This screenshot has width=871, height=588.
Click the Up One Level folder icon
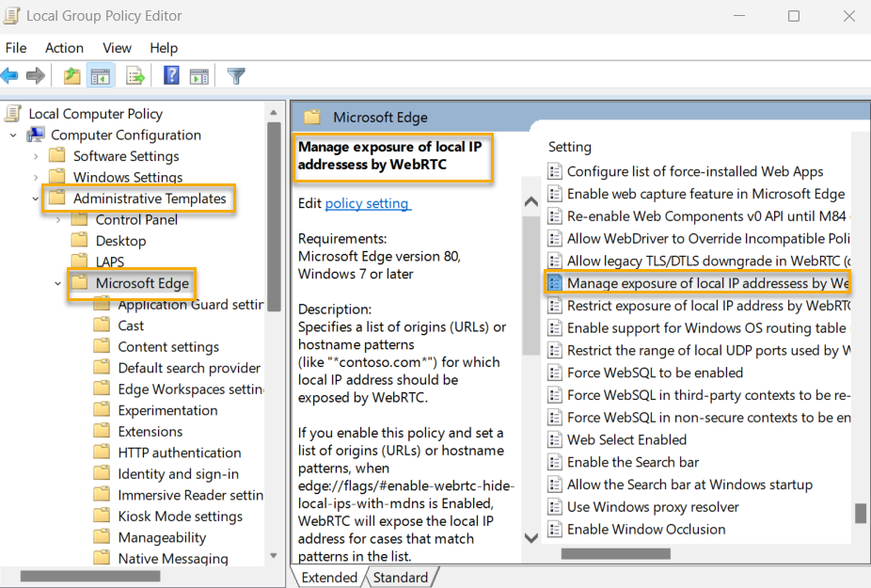click(71, 75)
